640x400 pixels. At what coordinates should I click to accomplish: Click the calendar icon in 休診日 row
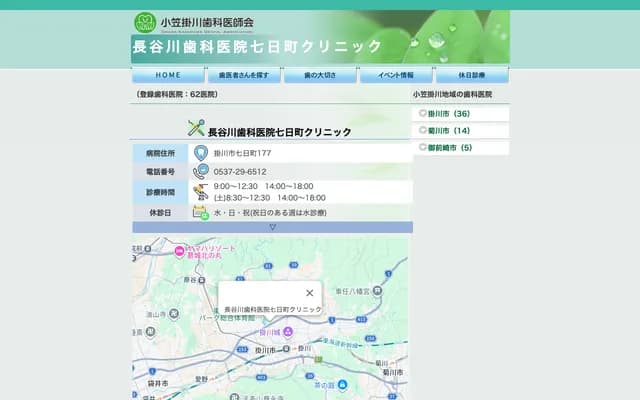200,213
